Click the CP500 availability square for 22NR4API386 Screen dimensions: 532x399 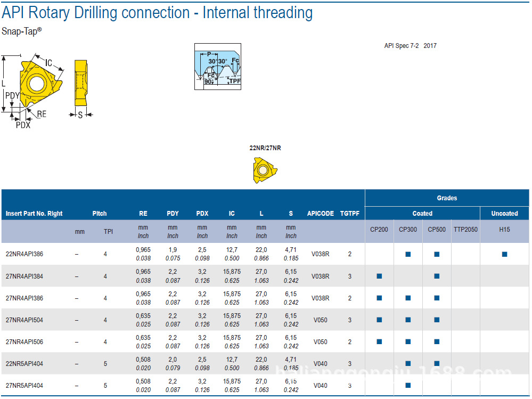pyautogui.click(x=437, y=254)
